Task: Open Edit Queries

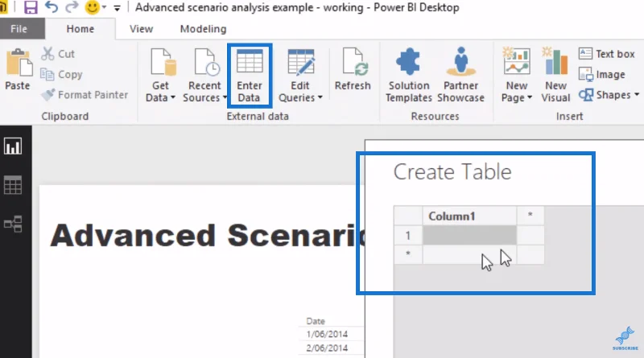Action: tap(300, 75)
